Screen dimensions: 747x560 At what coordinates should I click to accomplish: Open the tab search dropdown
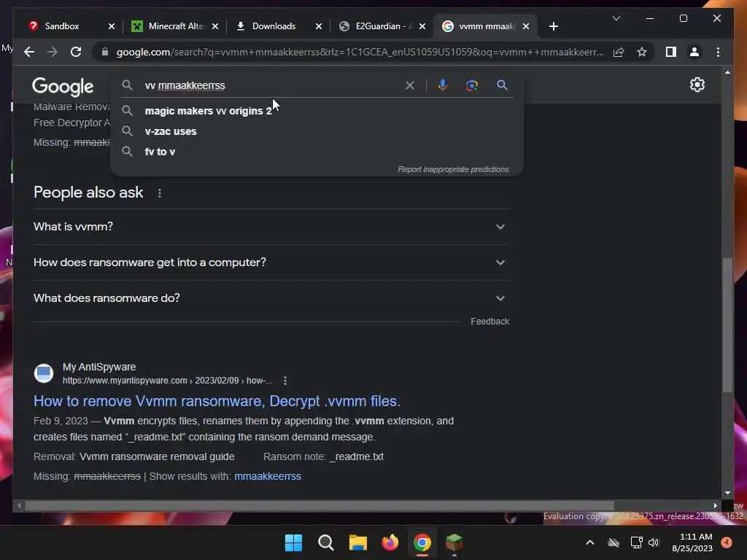click(x=616, y=18)
